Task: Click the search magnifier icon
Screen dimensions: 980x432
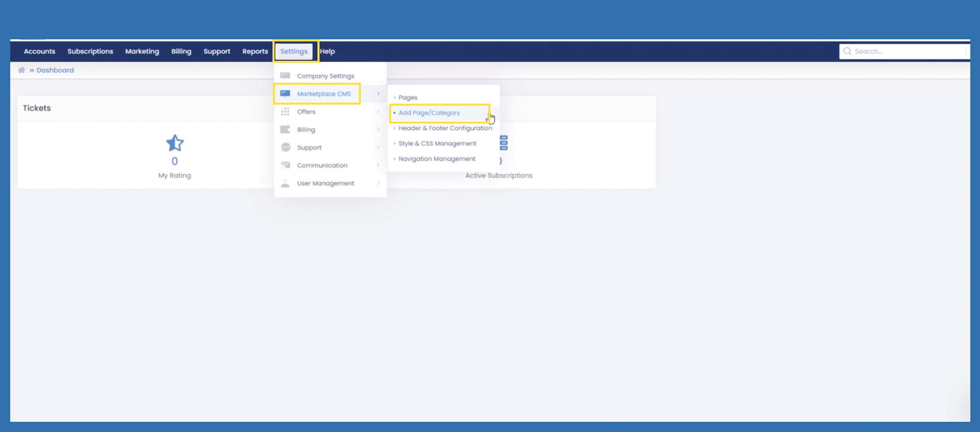Action: [x=847, y=52]
